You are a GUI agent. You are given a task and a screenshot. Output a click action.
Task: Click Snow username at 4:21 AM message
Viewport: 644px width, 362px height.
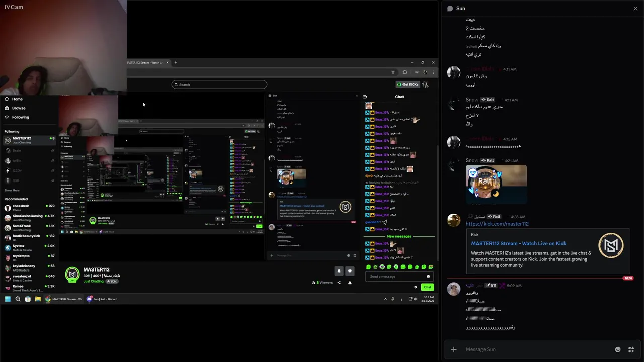(x=472, y=160)
